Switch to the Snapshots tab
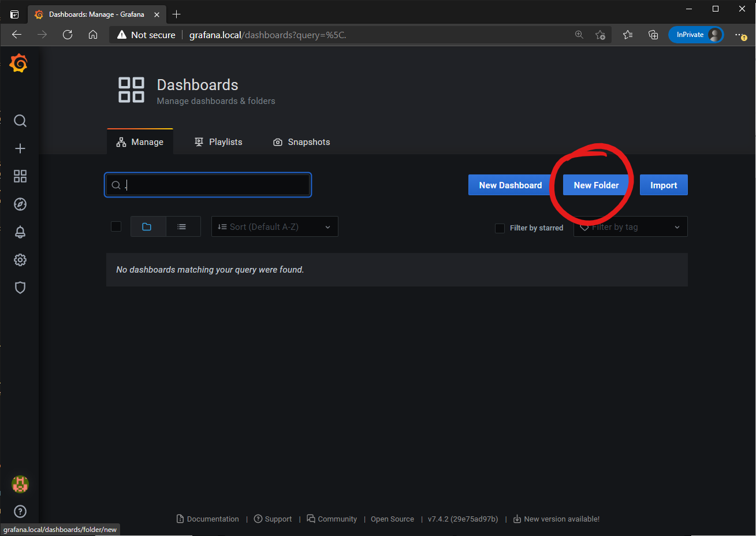The height and width of the screenshot is (536, 756). (x=301, y=142)
